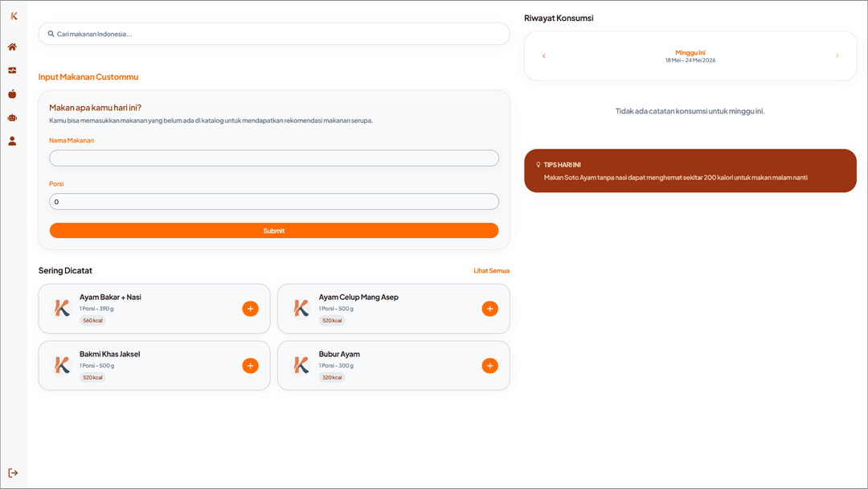
Task: Open the apple food icon in sidebar
Action: click(x=12, y=94)
